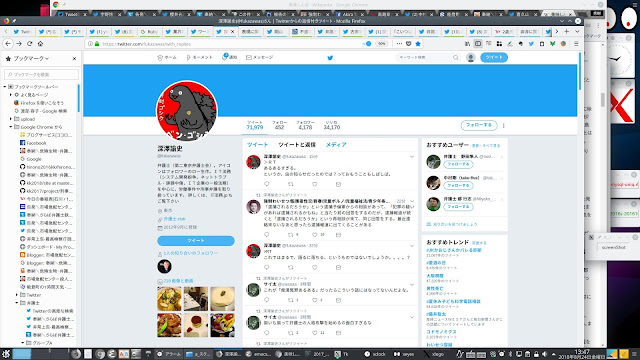Switch to the Ruby Google tab
Screen dimensions: 640x360
pos(149,31)
